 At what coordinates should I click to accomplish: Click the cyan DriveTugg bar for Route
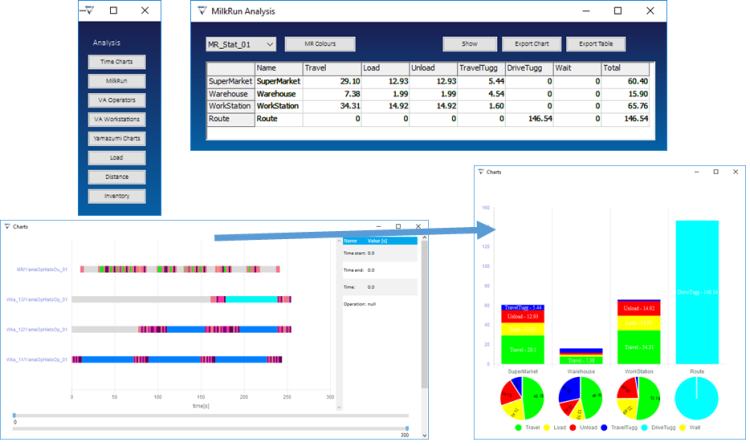pyautogui.click(x=697, y=292)
